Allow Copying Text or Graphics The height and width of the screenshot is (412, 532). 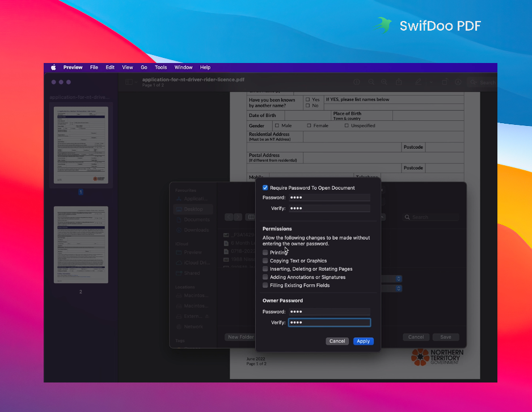pos(265,260)
